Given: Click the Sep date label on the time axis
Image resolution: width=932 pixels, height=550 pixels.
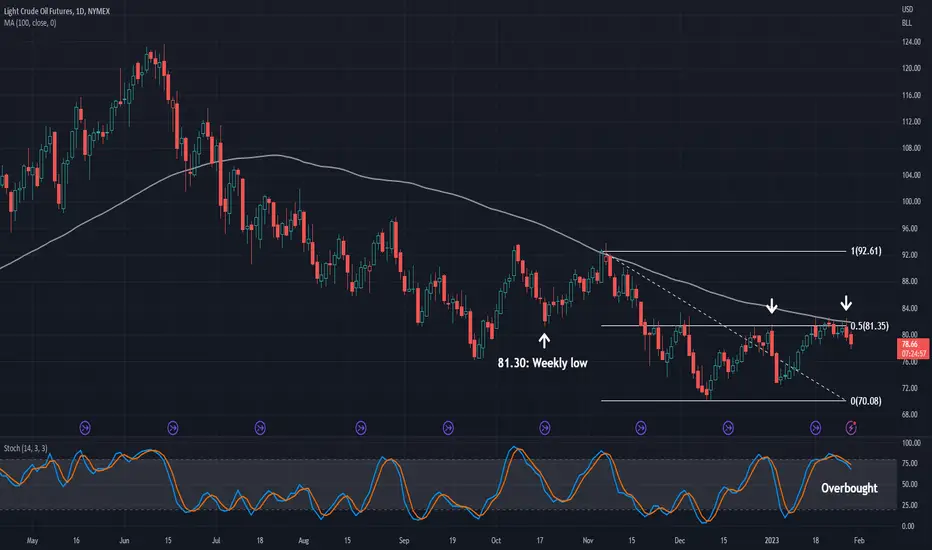Looking at the screenshot, I should 404,540.
